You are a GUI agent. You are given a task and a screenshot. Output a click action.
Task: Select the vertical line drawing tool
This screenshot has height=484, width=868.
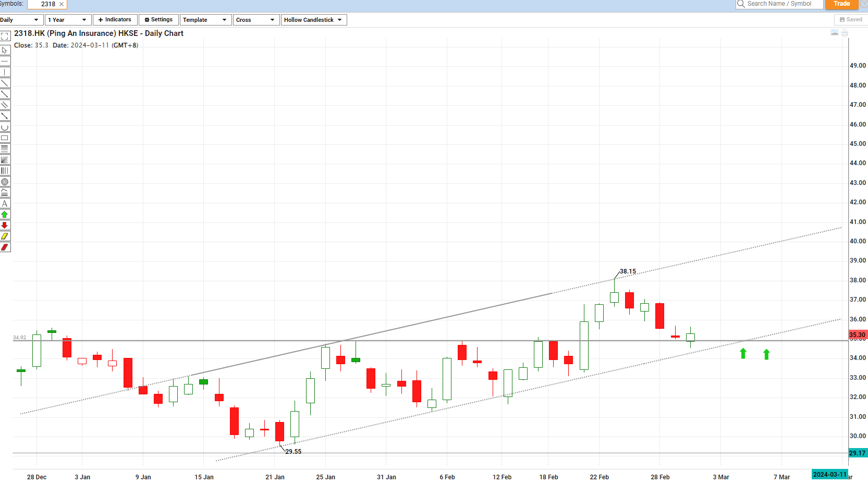(x=5, y=72)
